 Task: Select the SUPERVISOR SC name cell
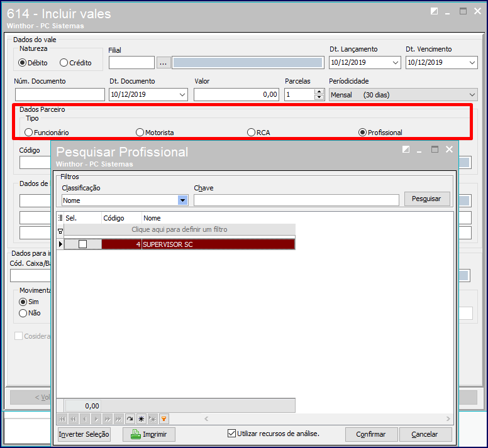(218, 244)
